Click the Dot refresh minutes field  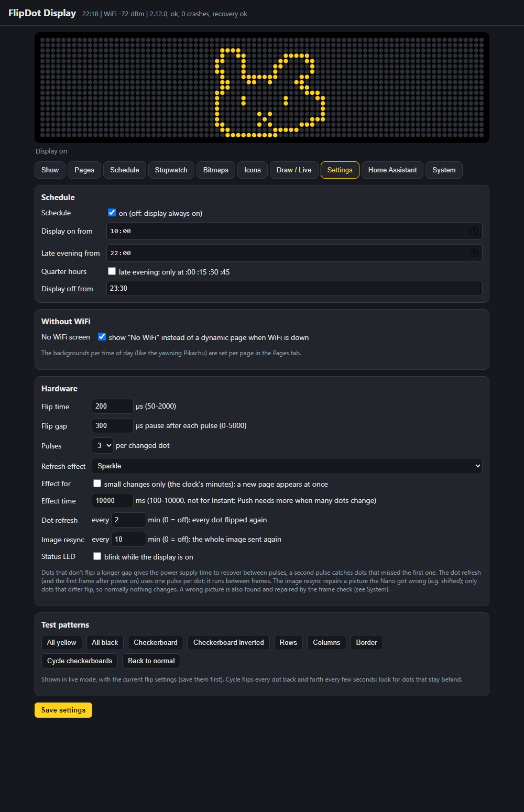tap(128, 520)
